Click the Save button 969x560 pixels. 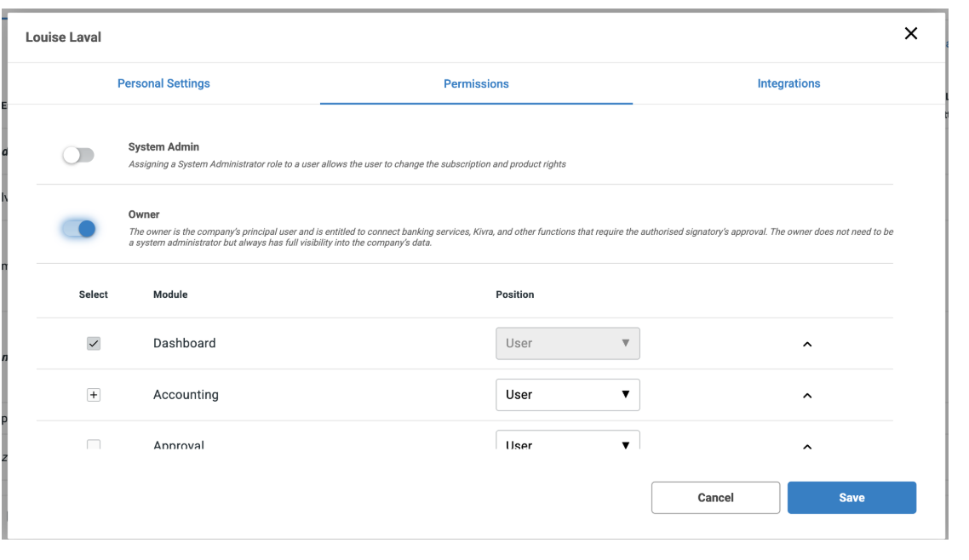click(x=851, y=498)
